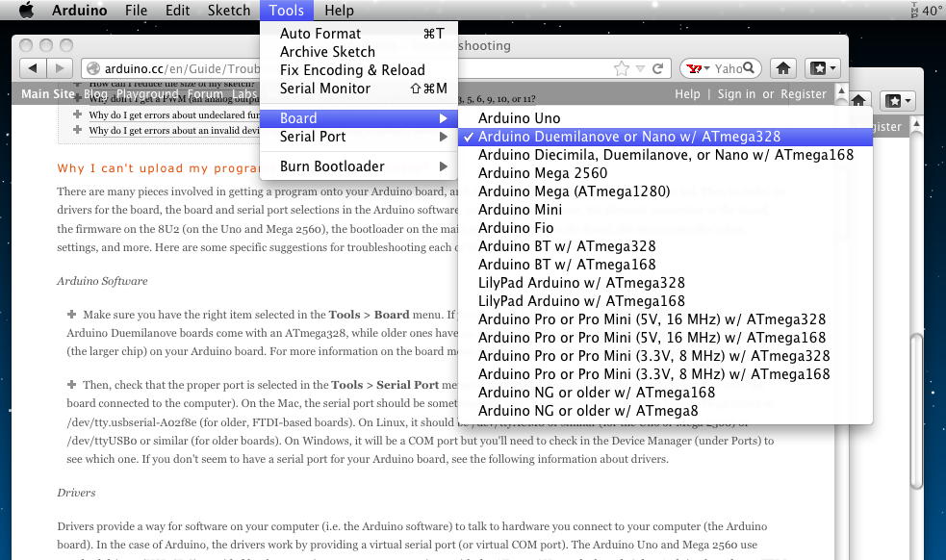946x560 pixels.
Task: Click the rear window scroll up arrow
Action: click(x=916, y=124)
